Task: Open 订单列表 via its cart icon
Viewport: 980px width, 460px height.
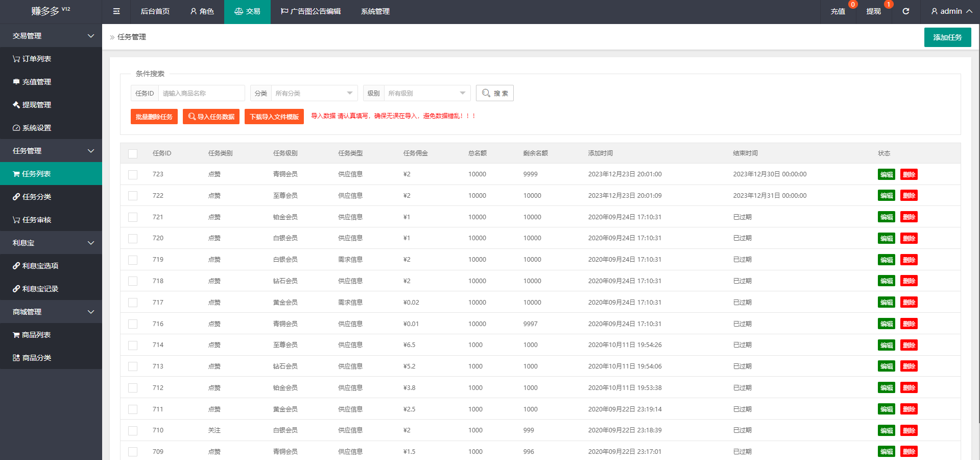Action: (16, 59)
